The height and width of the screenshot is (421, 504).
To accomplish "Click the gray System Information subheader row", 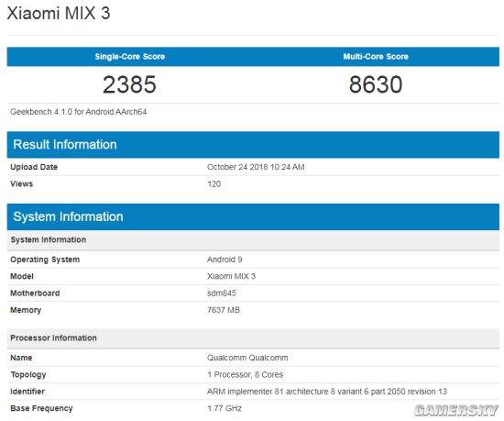I will [253, 240].
